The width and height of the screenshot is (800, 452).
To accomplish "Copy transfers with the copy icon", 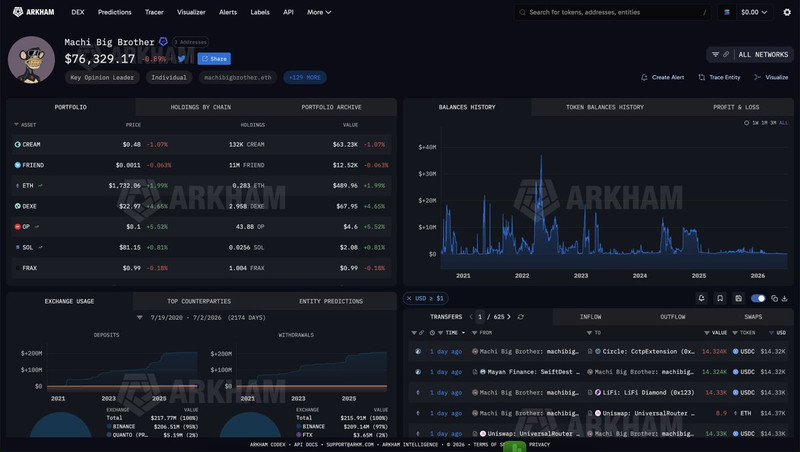I will (x=774, y=298).
